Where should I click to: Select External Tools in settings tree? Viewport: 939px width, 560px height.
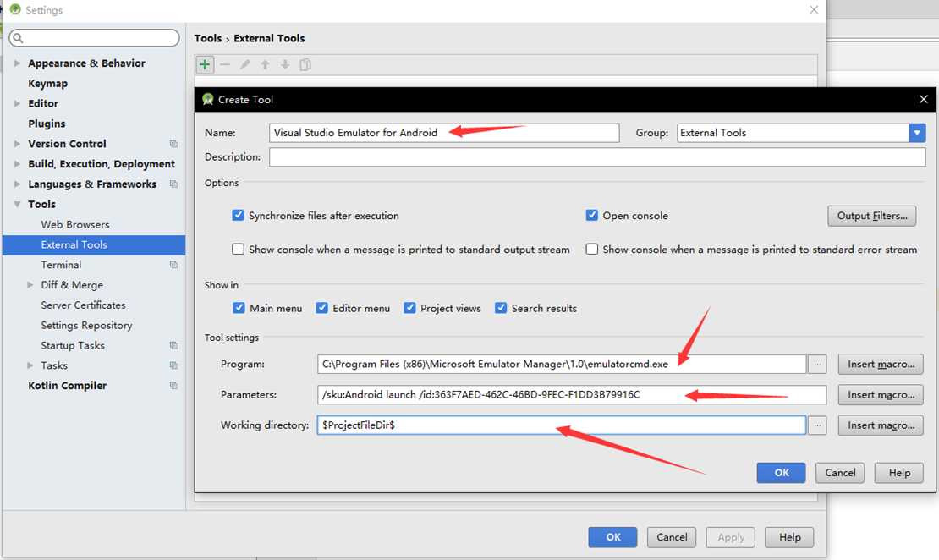[x=93, y=245]
